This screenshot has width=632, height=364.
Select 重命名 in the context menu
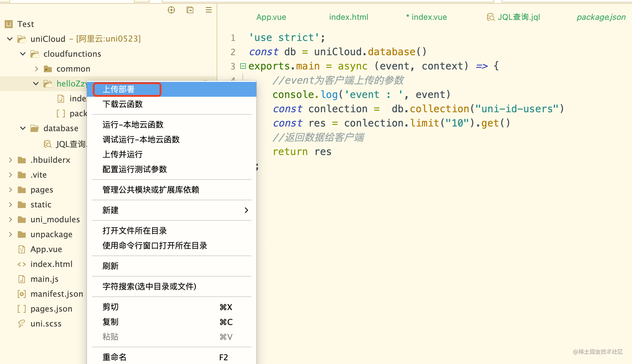(x=172, y=357)
